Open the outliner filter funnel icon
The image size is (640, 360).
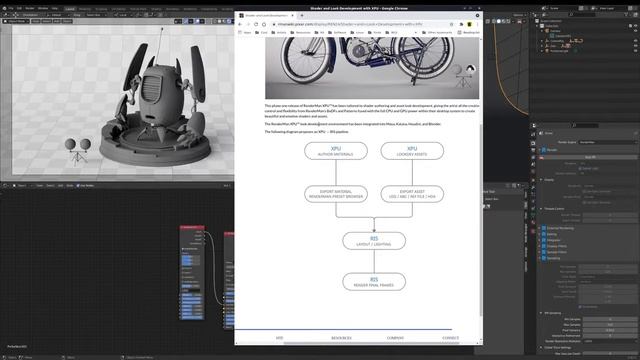coord(627,15)
